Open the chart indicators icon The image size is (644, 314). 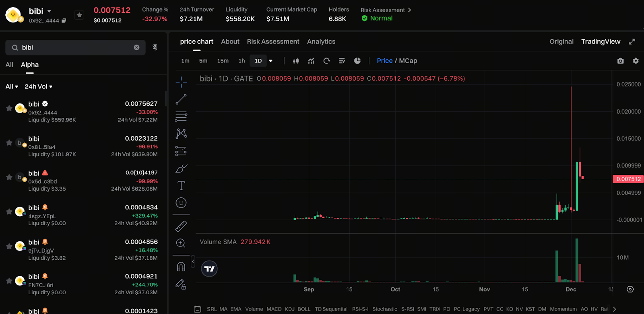(x=311, y=61)
